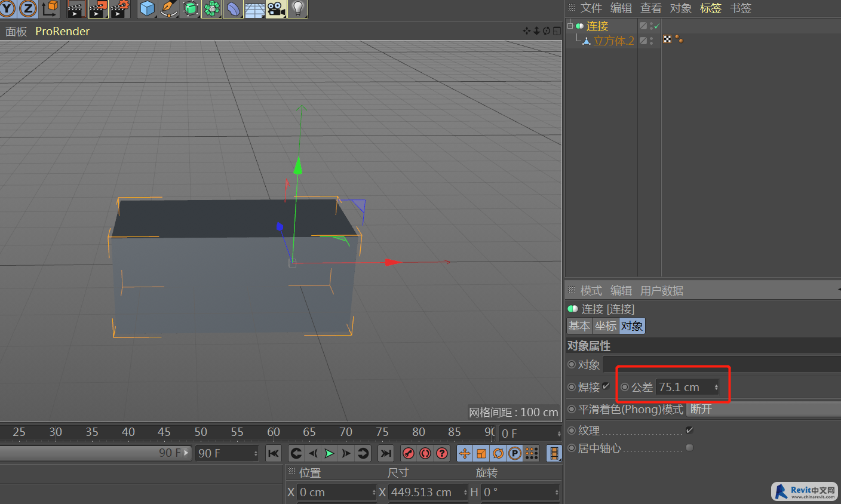Viewport: 841px width, 504px height.
Task: Toggle the Z axis lock icon
Action: (27, 8)
